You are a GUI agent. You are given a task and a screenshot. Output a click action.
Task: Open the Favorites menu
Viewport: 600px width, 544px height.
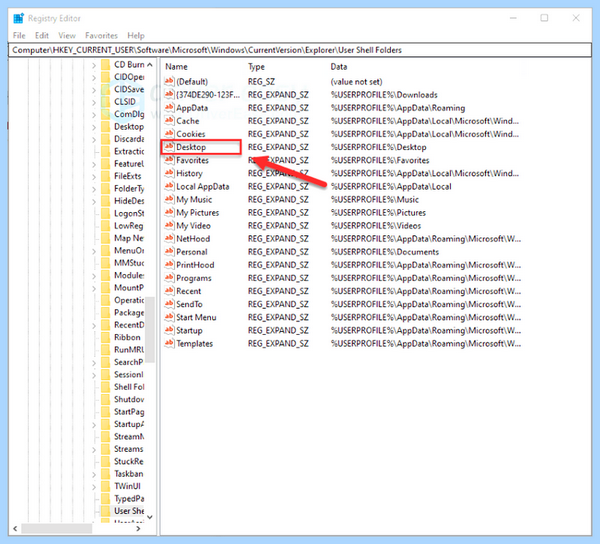pyautogui.click(x=101, y=36)
